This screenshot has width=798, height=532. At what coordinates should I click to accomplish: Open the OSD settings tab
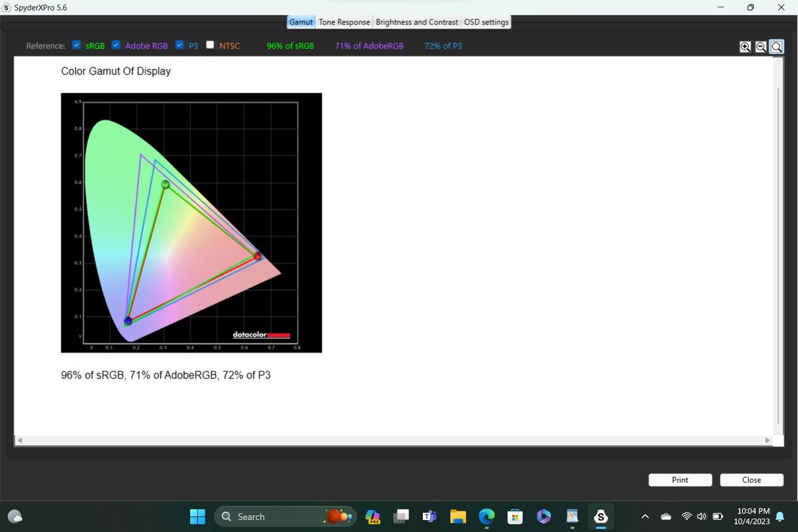click(486, 22)
